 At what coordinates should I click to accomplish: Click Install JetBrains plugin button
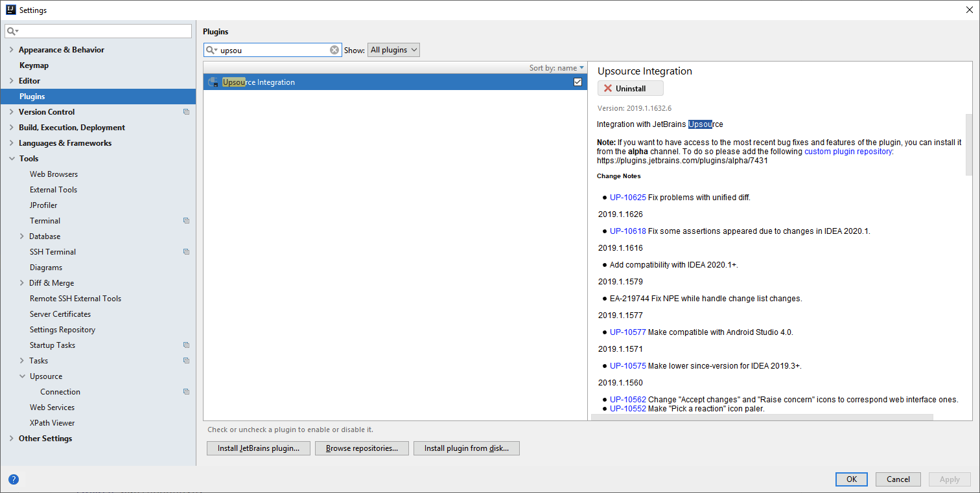point(259,448)
